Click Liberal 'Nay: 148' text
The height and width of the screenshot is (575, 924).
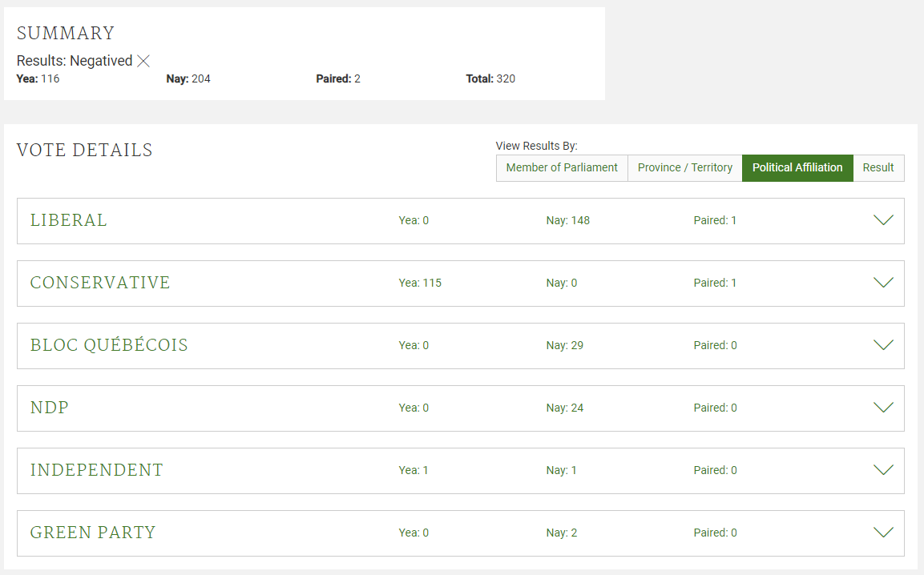(x=567, y=220)
